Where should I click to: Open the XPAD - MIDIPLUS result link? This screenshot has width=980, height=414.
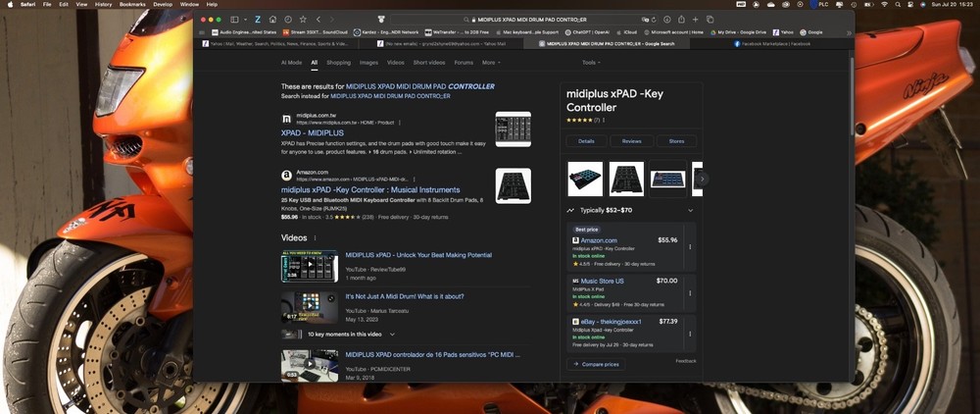pos(312,132)
